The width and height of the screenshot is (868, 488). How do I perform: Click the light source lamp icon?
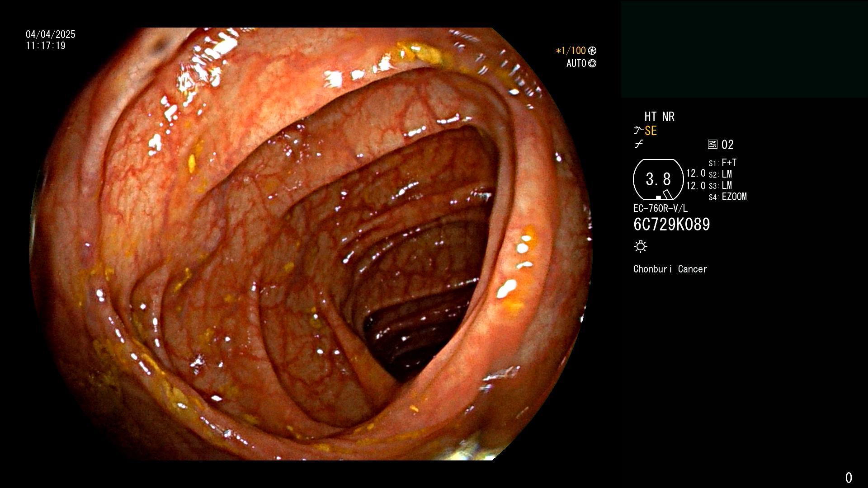tap(641, 246)
